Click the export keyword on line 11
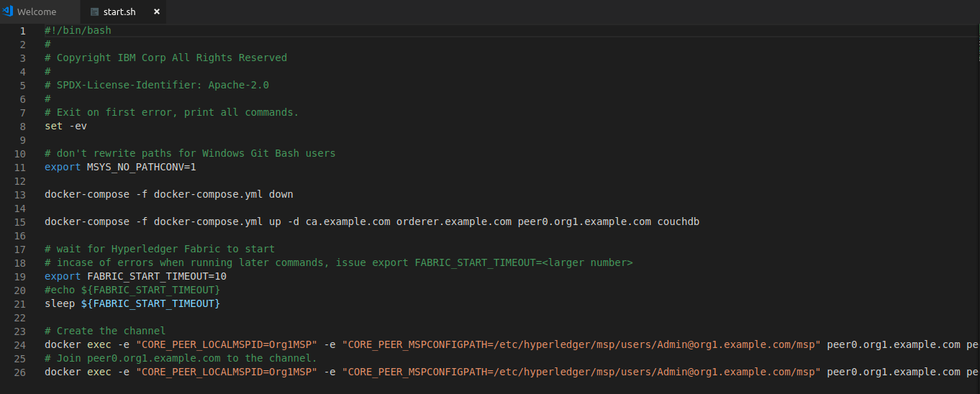The height and width of the screenshot is (394, 980). coord(63,167)
